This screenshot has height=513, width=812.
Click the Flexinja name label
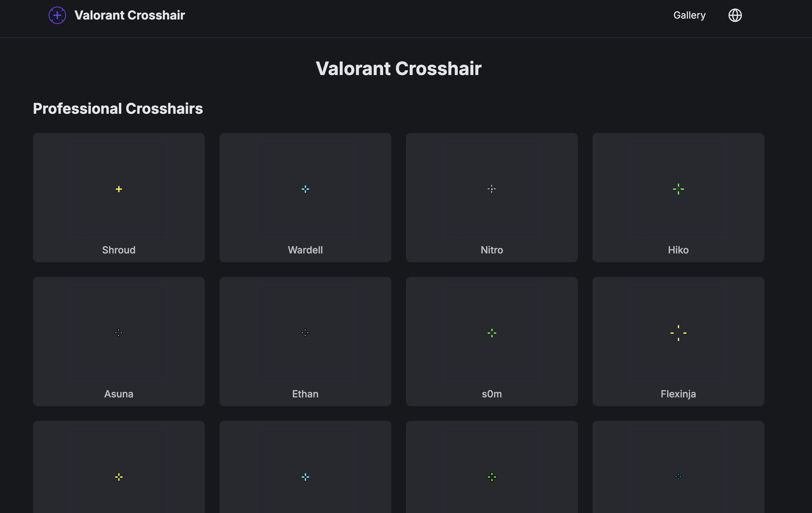(x=678, y=394)
